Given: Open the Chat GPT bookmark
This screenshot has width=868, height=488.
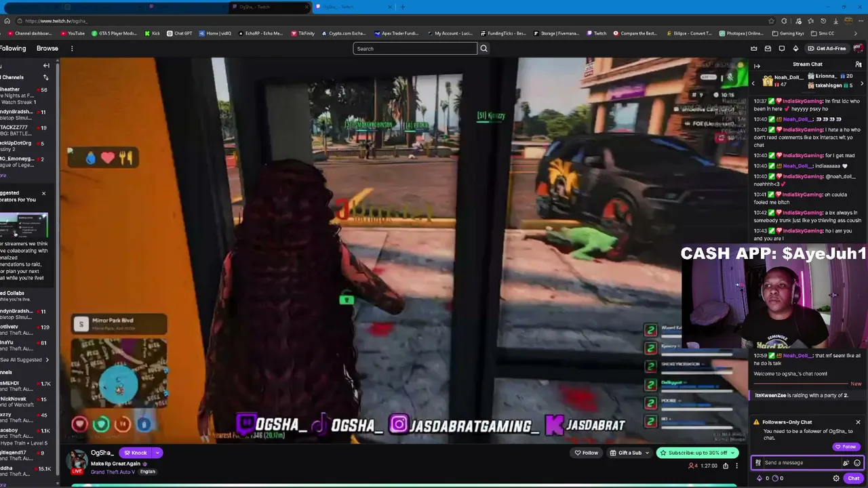Looking at the screenshot, I should pyautogui.click(x=179, y=33).
